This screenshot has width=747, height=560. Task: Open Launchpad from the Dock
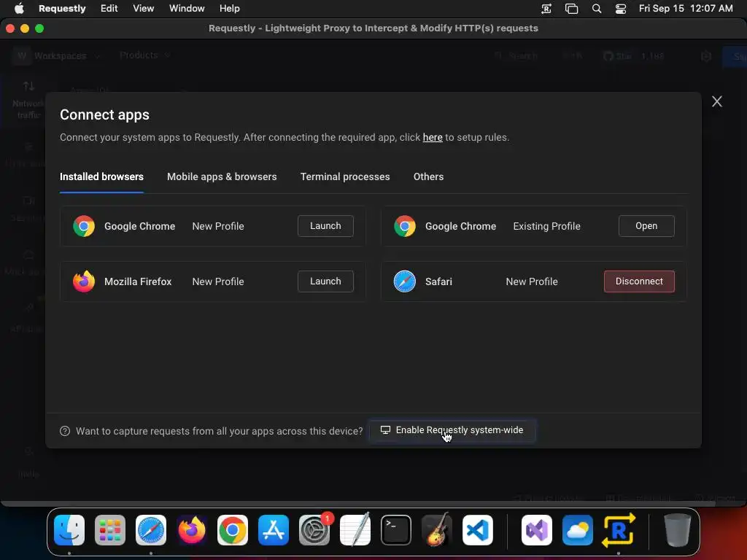coord(110,530)
